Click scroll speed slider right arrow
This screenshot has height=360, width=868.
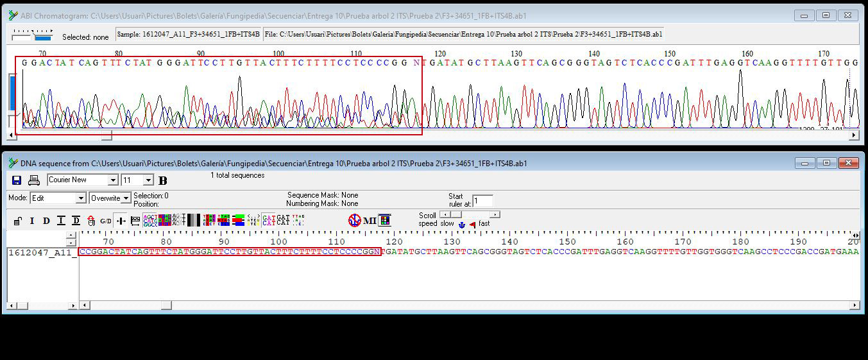[x=496, y=214]
